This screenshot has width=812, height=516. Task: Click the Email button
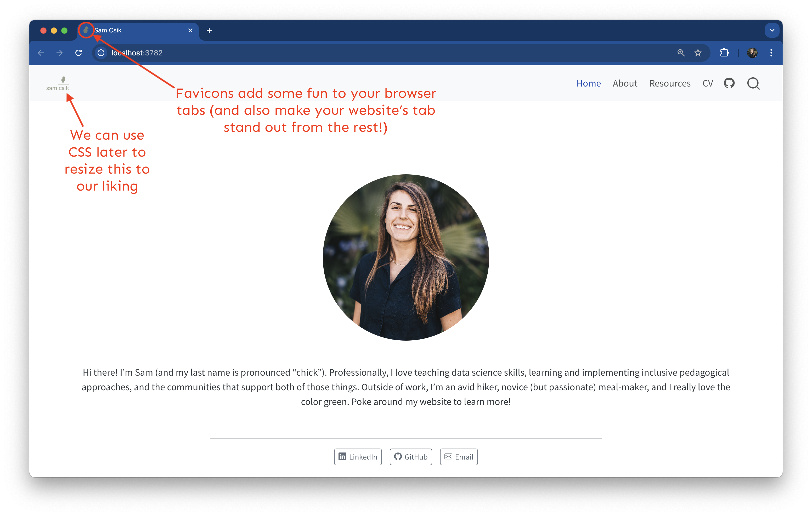pyautogui.click(x=459, y=457)
